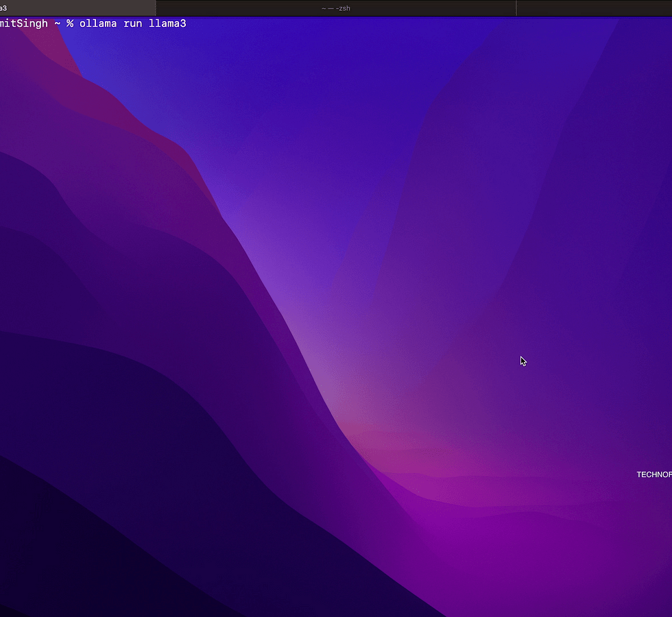Click "llama3" in the typed command
The height and width of the screenshot is (617, 672).
167,23
